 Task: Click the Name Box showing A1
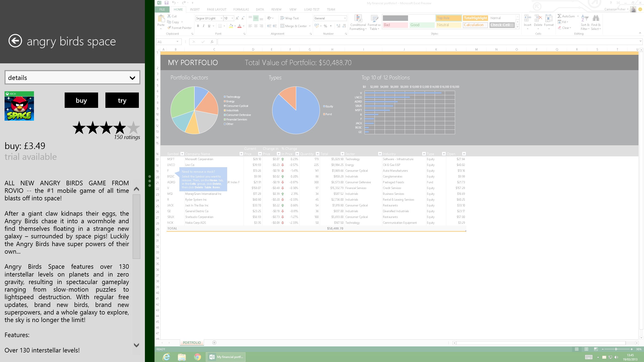click(167, 42)
